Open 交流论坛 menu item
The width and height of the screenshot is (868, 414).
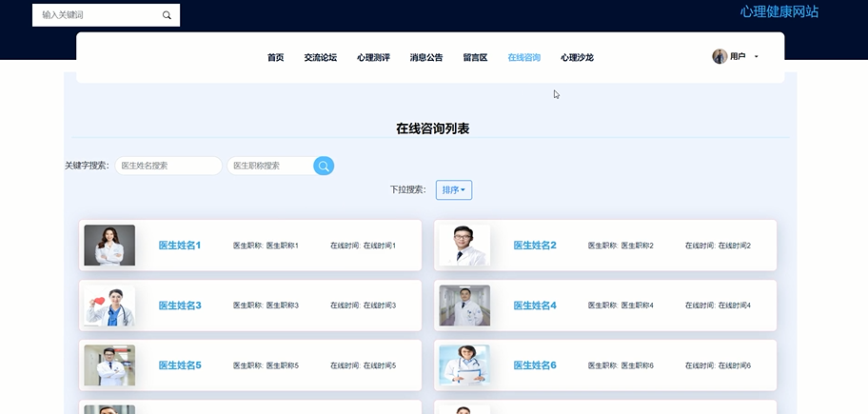click(320, 57)
